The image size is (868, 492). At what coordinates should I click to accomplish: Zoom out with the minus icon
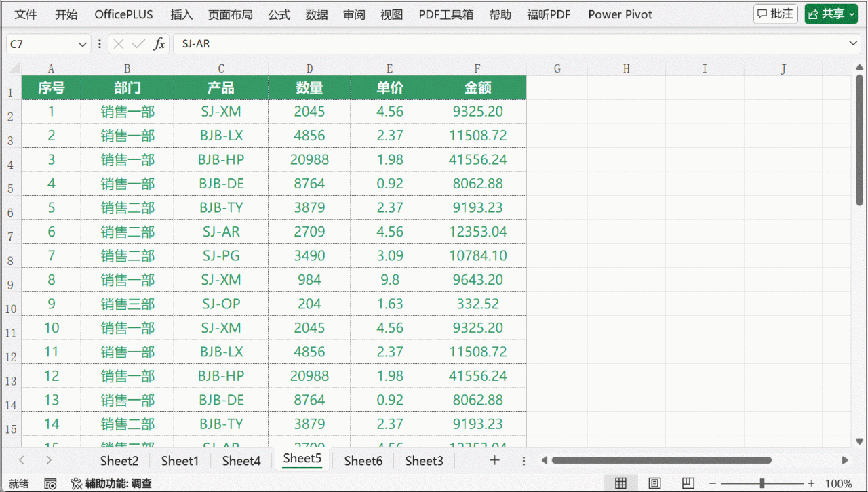[711, 483]
